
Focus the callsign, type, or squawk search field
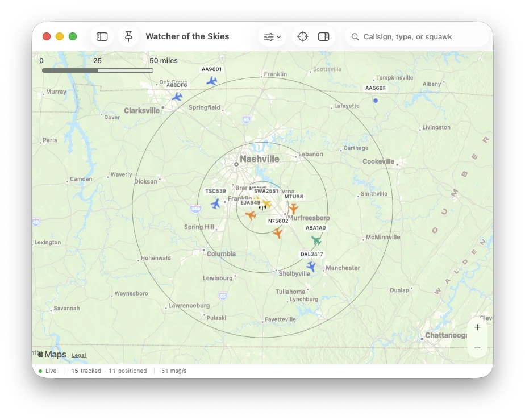(x=417, y=36)
